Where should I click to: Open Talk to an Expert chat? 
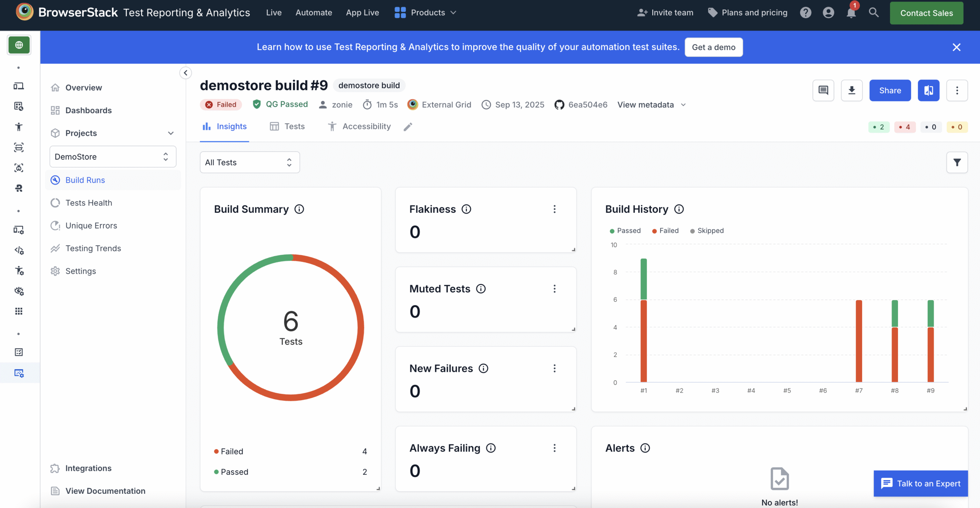[x=921, y=483]
